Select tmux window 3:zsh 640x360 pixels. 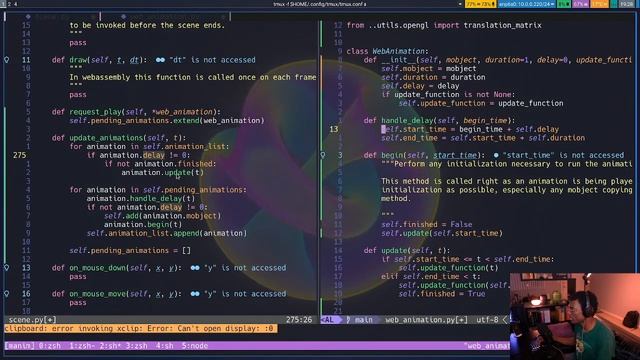point(136,346)
